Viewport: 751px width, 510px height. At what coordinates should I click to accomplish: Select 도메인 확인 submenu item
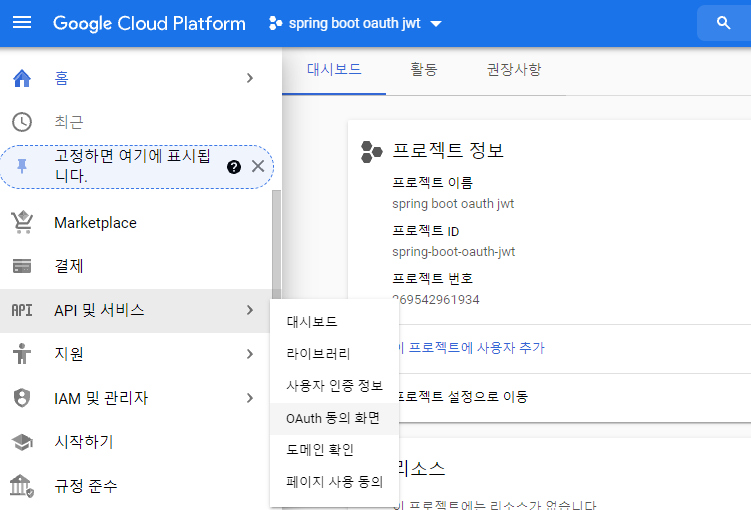[x=334, y=450]
